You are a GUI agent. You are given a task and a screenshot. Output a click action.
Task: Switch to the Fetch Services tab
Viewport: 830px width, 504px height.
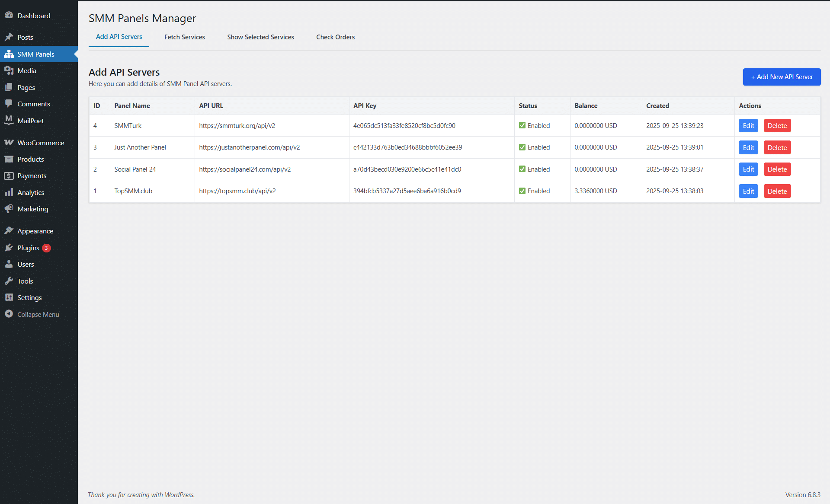coord(184,37)
